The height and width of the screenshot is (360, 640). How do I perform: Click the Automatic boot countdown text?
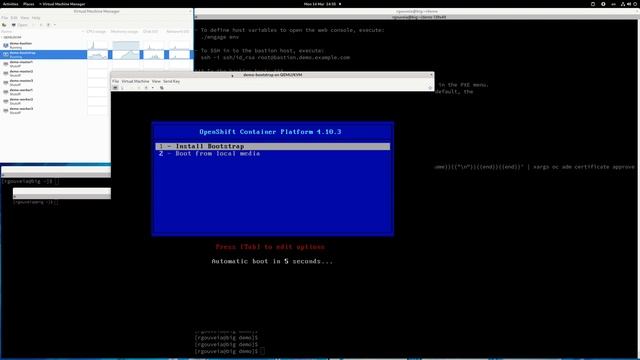click(x=272, y=261)
